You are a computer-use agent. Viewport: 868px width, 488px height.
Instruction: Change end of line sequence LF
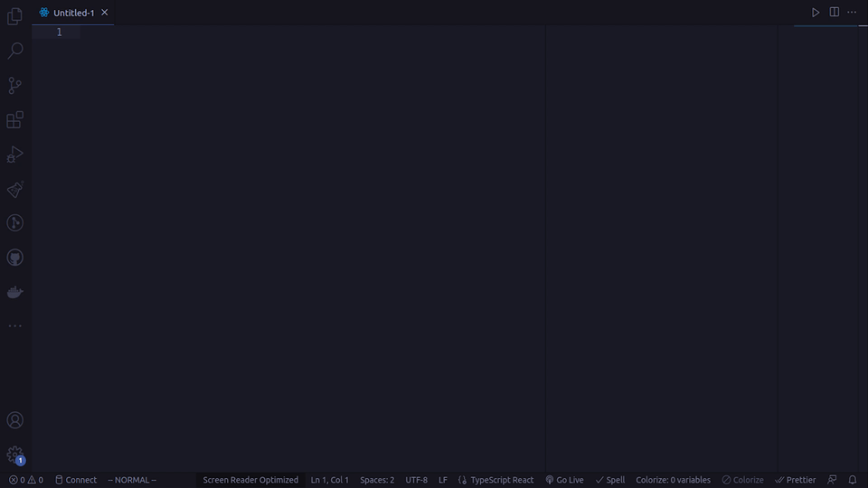(443, 480)
